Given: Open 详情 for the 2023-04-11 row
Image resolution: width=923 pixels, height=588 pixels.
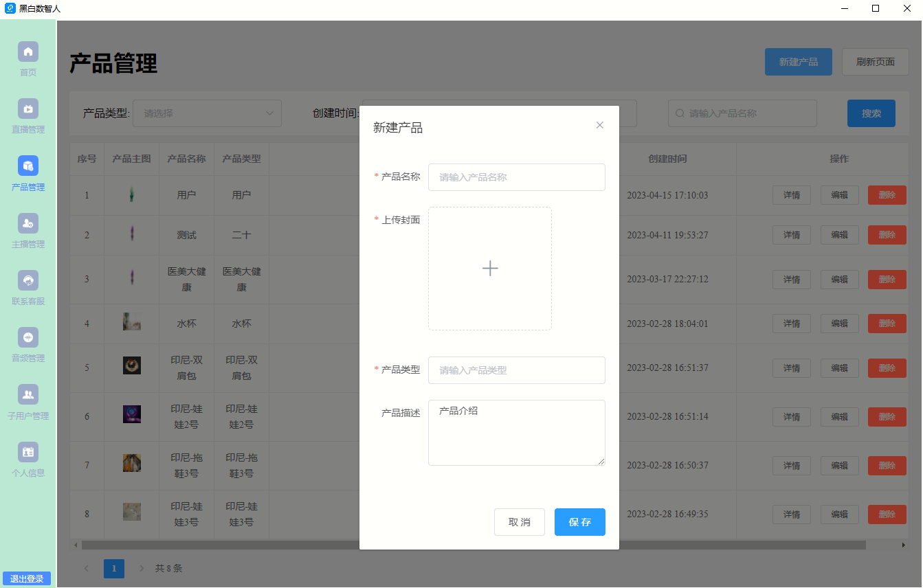Looking at the screenshot, I should (x=792, y=235).
